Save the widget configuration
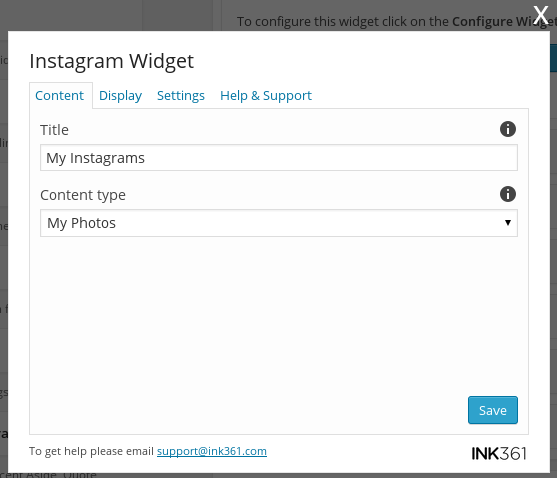 coord(493,410)
